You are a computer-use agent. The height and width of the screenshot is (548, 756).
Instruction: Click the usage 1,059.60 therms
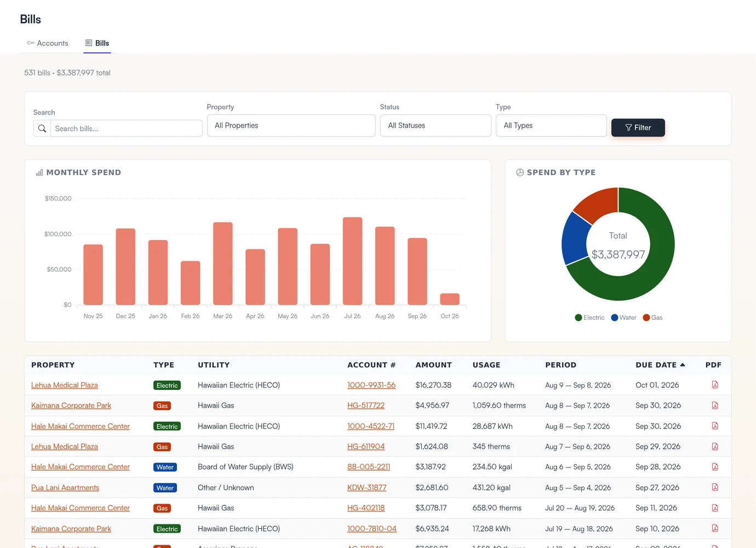499,406
